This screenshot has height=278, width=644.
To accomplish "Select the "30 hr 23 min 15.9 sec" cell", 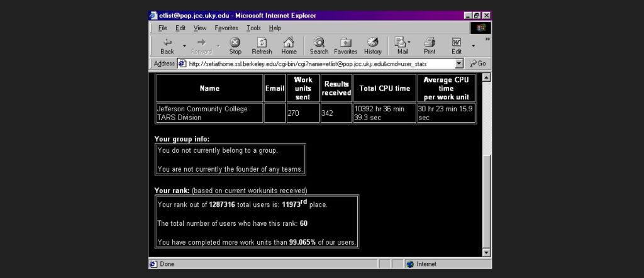I will click(446, 113).
